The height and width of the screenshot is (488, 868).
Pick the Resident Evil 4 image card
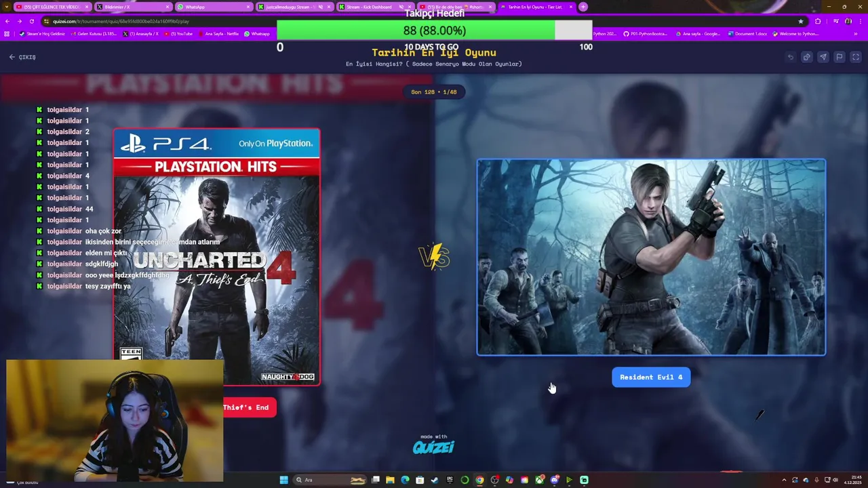tap(651, 258)
